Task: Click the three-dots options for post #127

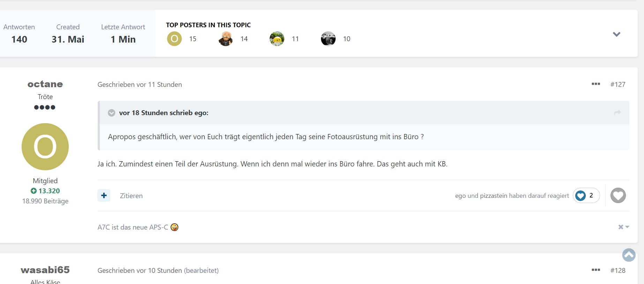Action: pos(596,84)
